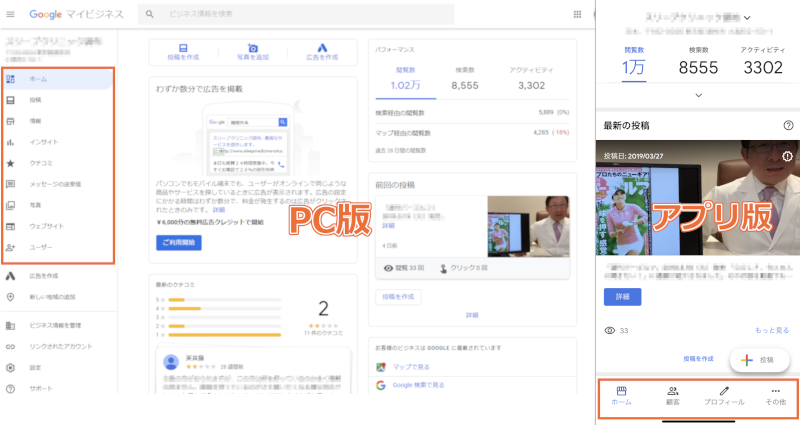Viewport: 800px width, 425px height.
Task: Click 写真を追加 camera quick action
Action: tap(253, 52)
